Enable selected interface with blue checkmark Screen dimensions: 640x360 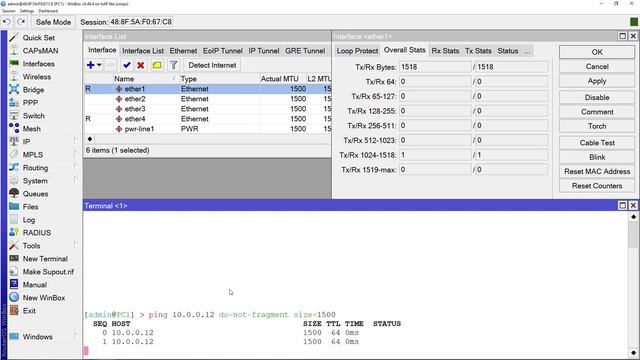pos(127,65)
